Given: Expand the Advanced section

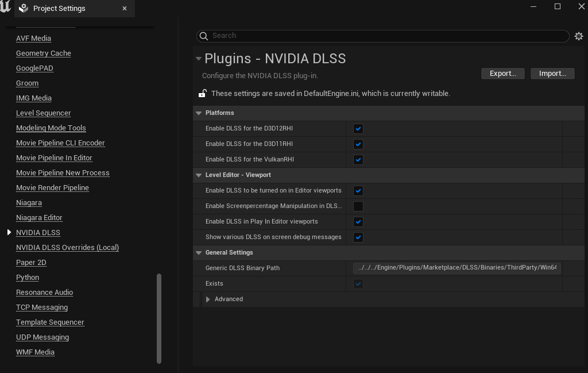Looking at the screenshot, I should [x=208, y=299].
